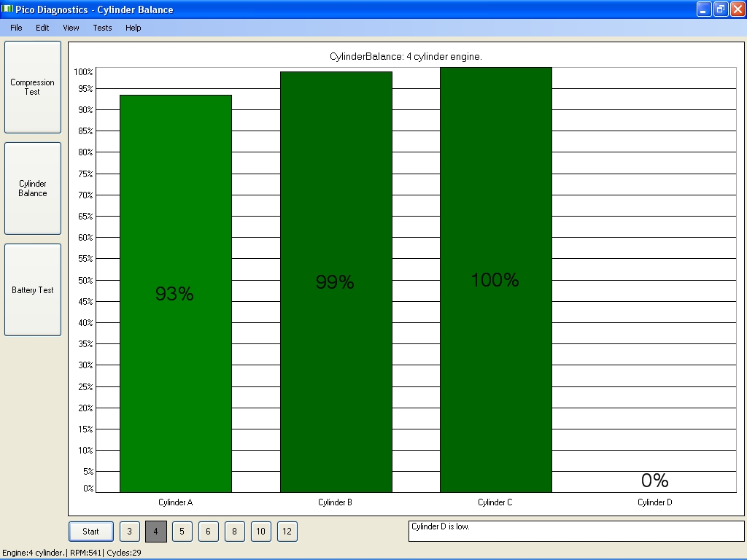Image resolution: width=747 pixels, height=560 pixels.
Task: Click the Cylinder A 93% bar
Action: [x=175, y=293]
